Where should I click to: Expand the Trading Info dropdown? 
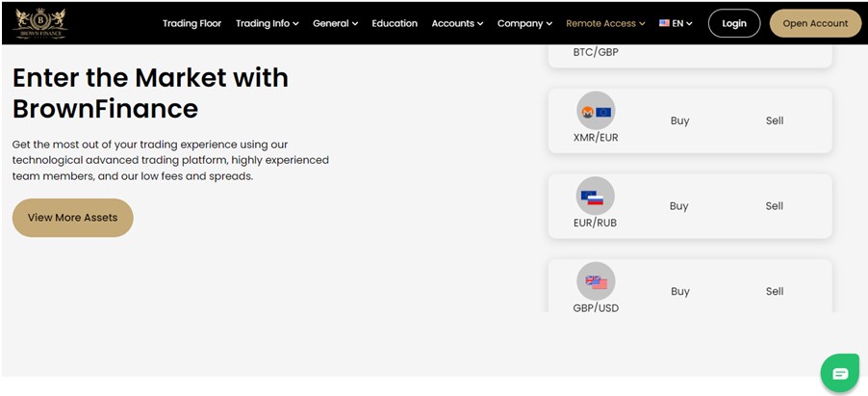click(x=267, y=23)
